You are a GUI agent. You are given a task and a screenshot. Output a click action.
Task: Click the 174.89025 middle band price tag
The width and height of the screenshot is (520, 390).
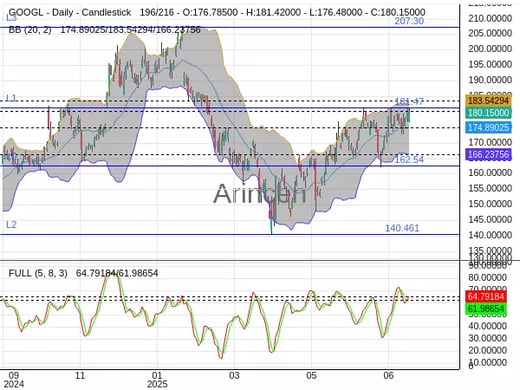tap(488, 127)
